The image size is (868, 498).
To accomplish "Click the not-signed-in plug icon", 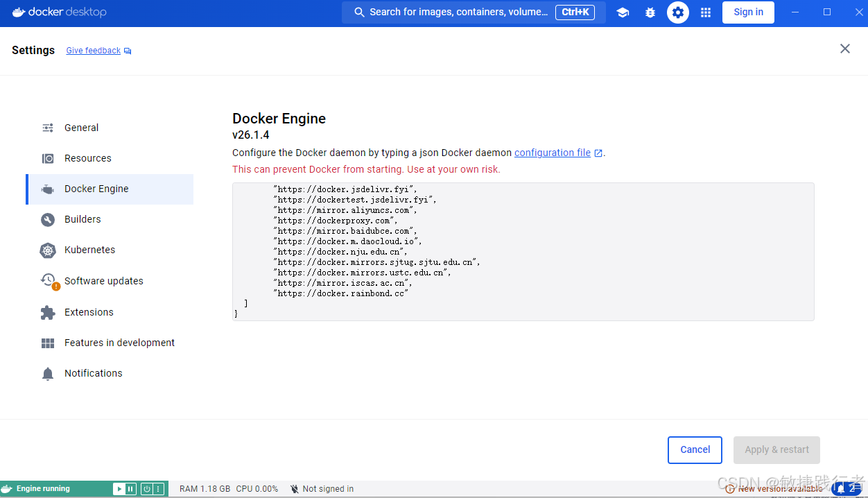I will click(295, 489).
